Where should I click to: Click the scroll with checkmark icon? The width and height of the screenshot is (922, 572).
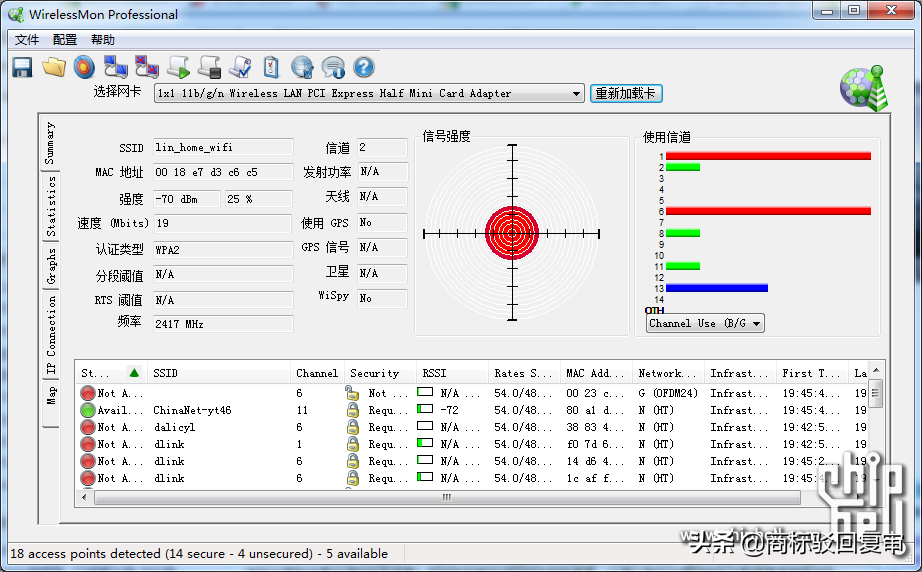[240, 68]
